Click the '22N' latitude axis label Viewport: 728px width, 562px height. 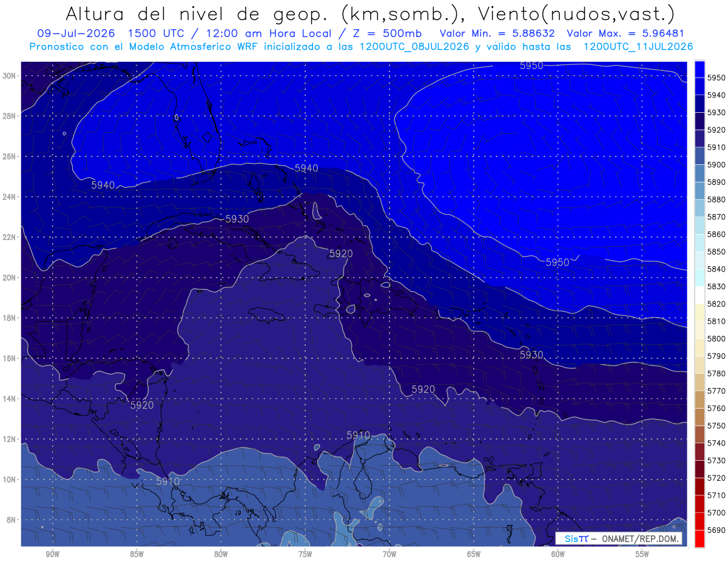pyautogui.click(x=8, y=237)
